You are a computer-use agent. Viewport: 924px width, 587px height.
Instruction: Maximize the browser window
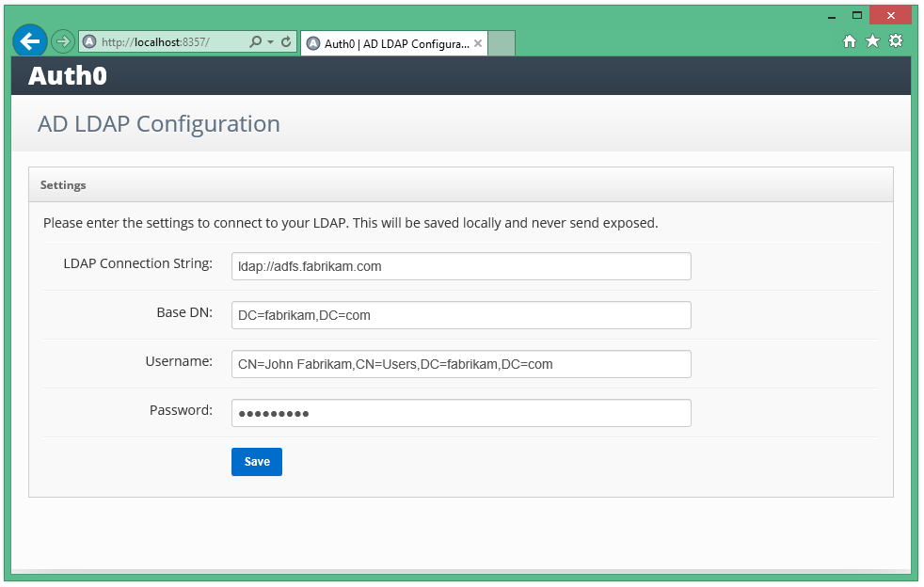click(x=857, y=15)
